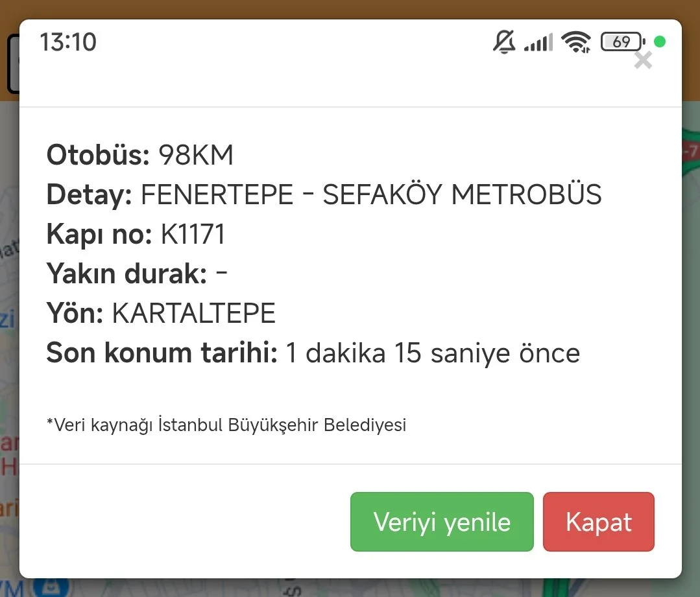
Task: Tap the green dot status indicator
Action: [x=660, y=42]
